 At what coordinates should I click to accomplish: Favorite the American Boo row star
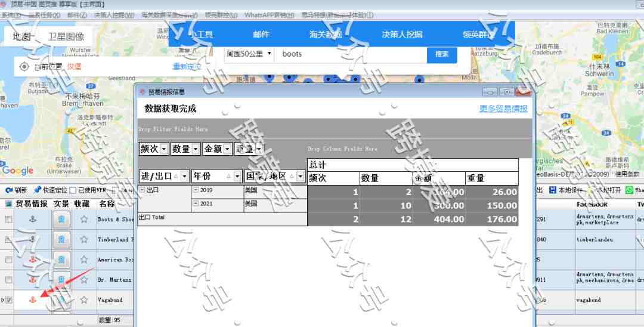click(x=84, y=260)
